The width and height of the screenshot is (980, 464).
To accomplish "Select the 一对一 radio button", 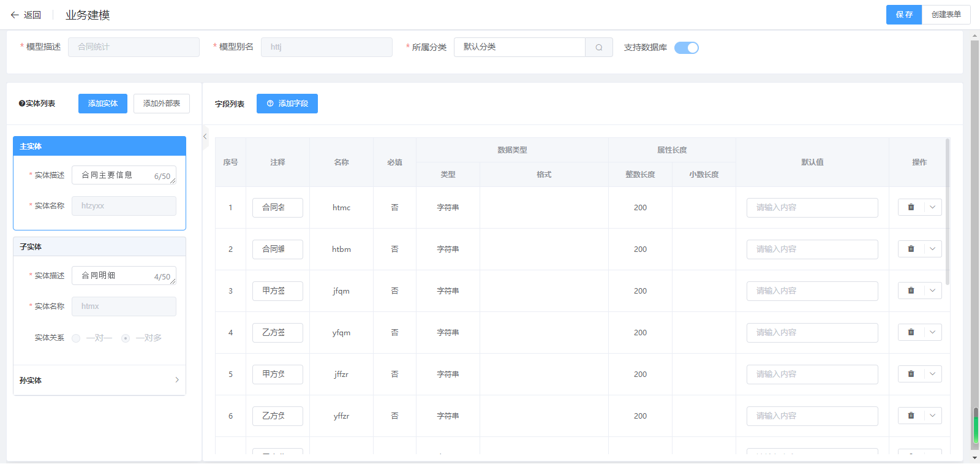I will pyautogui.click(x=76, y=338).
